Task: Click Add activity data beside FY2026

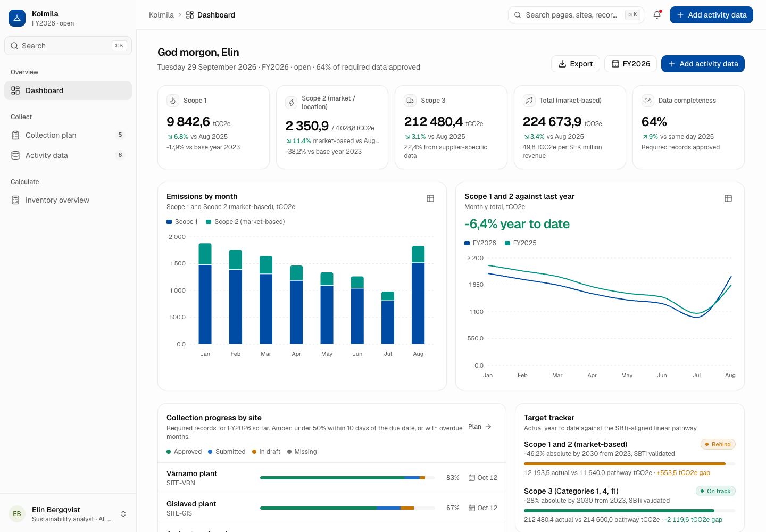Action: click(x=703, y=64)
